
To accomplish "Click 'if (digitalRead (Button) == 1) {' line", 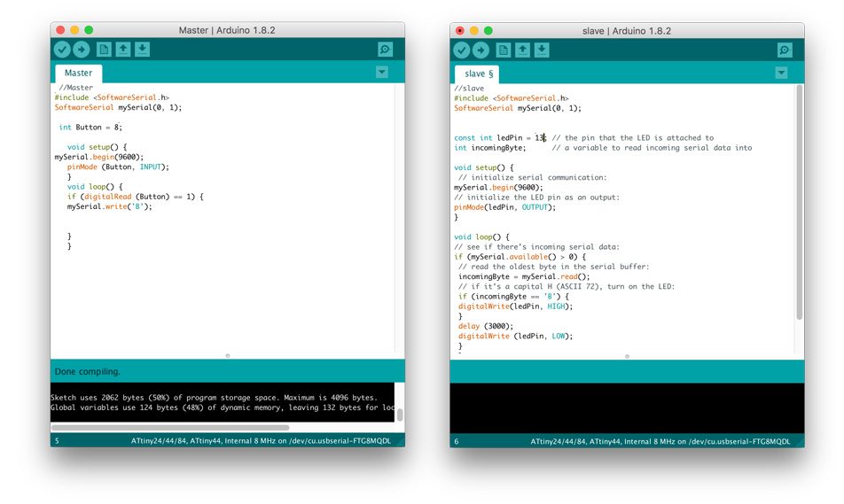I will click(x=136, y=197).
